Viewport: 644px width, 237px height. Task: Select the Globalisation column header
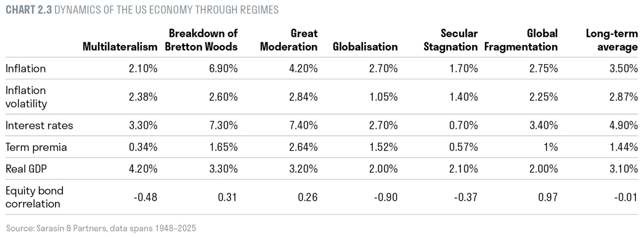coord(365,47)
